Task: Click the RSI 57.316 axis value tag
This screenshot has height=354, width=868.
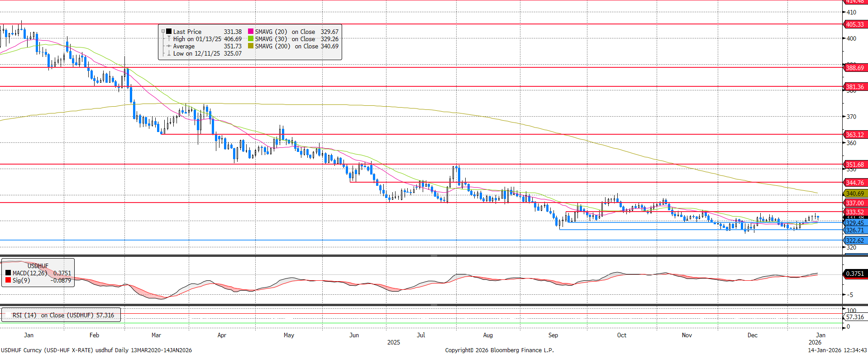Action: pyautogui.click(x=855, y=317)
